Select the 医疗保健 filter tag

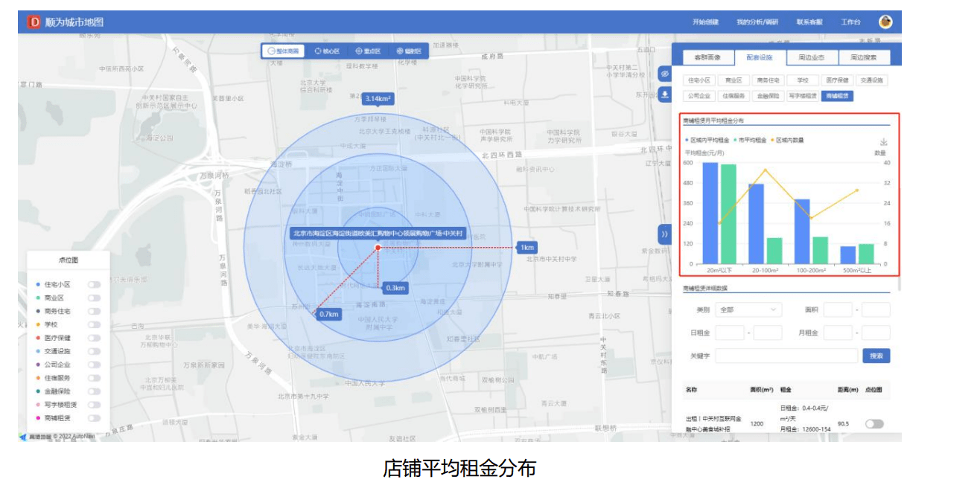tap(837, 80)
